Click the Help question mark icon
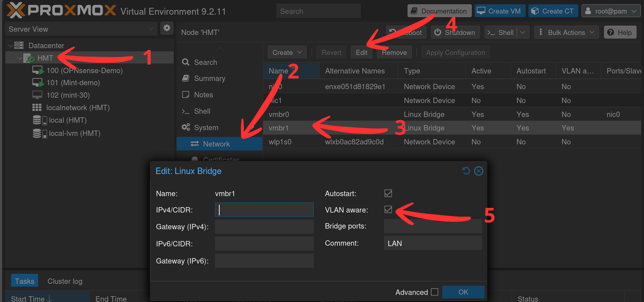The width and height of the screenshot is (644, 302). [610, 32]
